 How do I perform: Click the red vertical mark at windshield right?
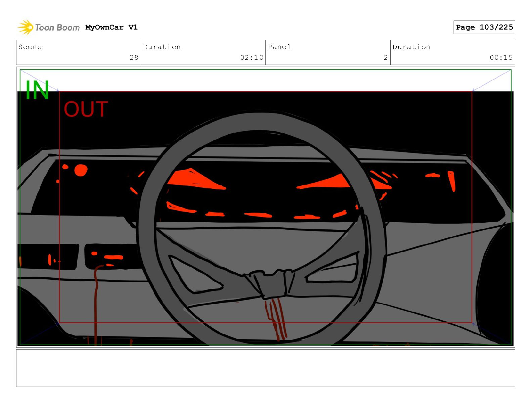(x=452, y=181)
